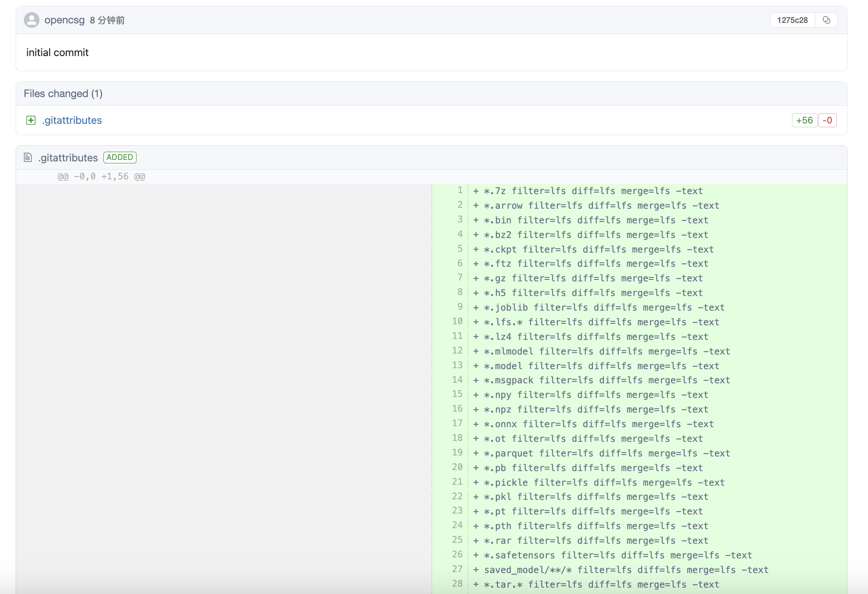Click the green plus added-file icon
This screenshot has width=868, height=594.
click(x=31, y=120)
